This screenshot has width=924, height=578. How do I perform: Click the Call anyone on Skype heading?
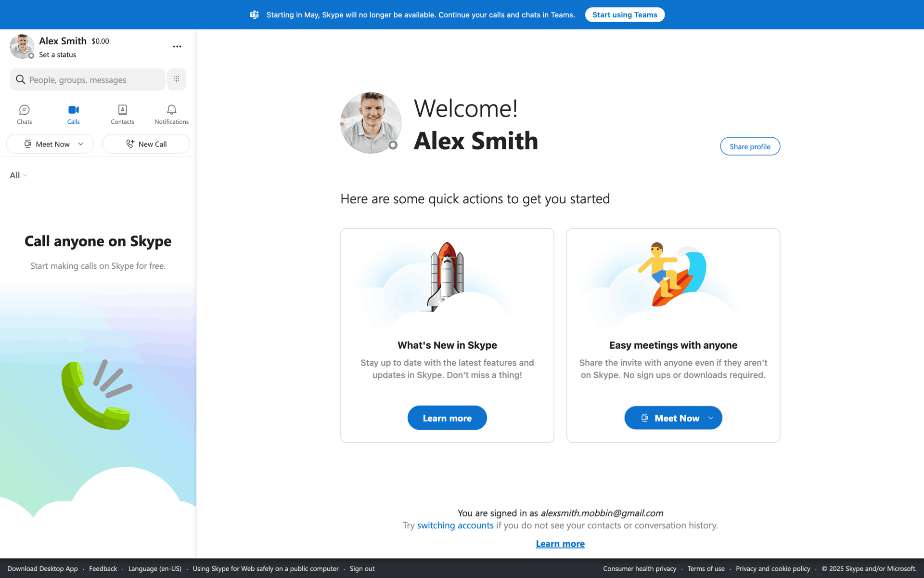point(98,241)
